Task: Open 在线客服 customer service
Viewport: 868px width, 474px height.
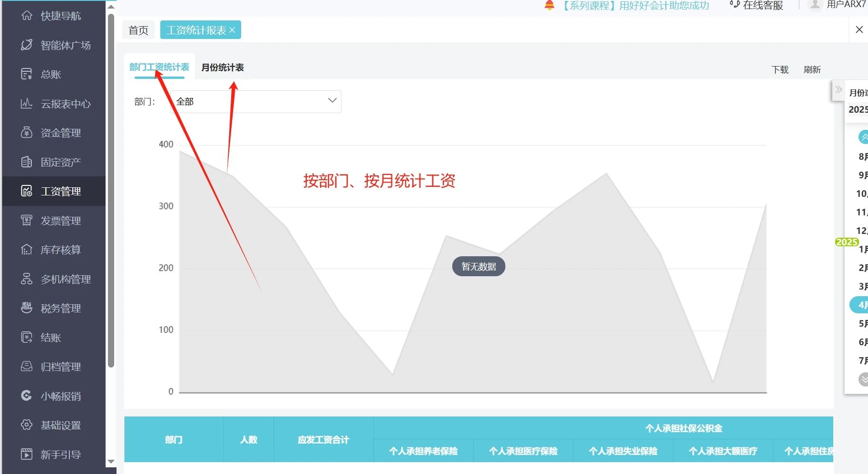Action: click(x=761, y=5)
